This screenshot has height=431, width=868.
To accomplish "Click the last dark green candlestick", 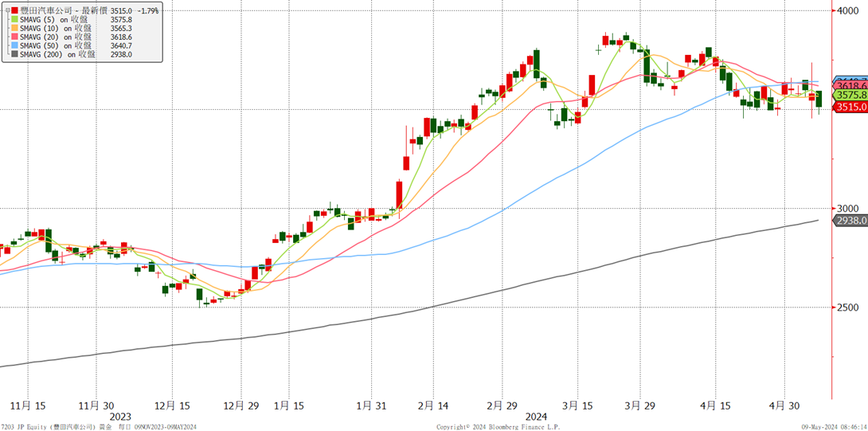I will (x=819, y=99).
